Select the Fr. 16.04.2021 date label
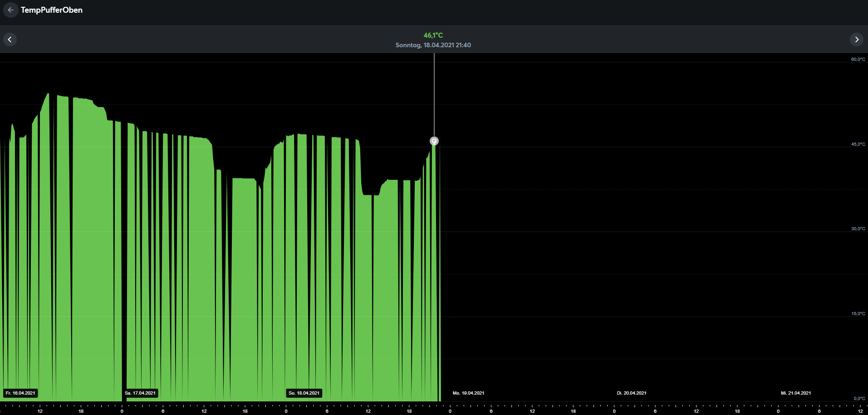 click(x=20, y=393)
